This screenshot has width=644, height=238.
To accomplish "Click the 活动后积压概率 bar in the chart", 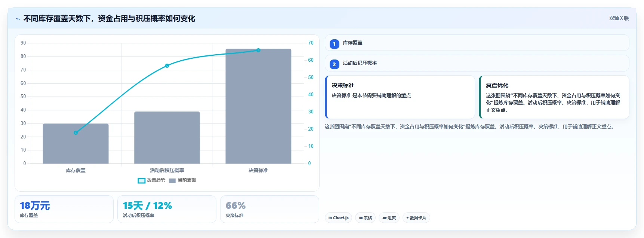I will [167, 138].
